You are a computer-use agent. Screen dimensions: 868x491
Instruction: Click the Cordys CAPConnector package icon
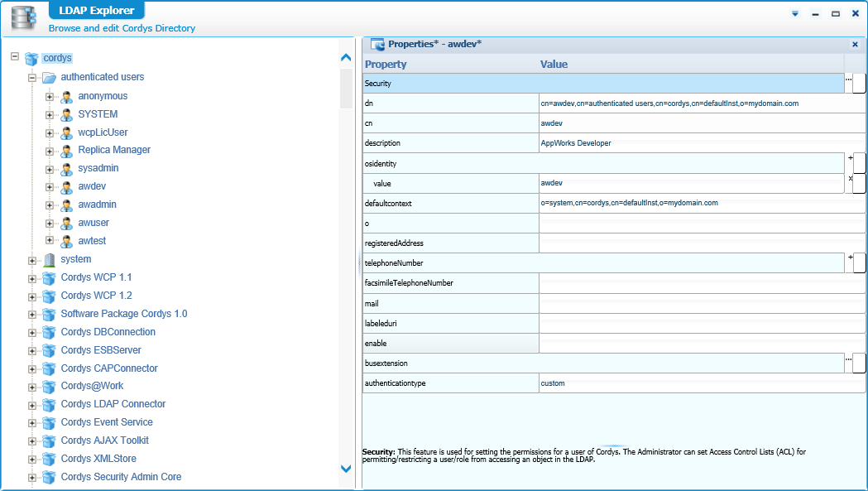click(50, 369)
